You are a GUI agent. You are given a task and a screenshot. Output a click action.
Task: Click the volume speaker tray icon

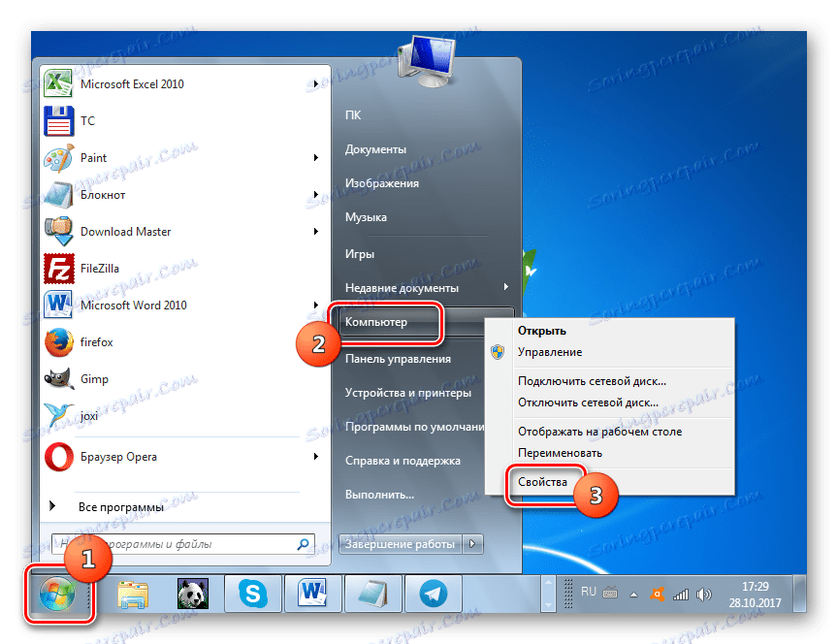704,595
